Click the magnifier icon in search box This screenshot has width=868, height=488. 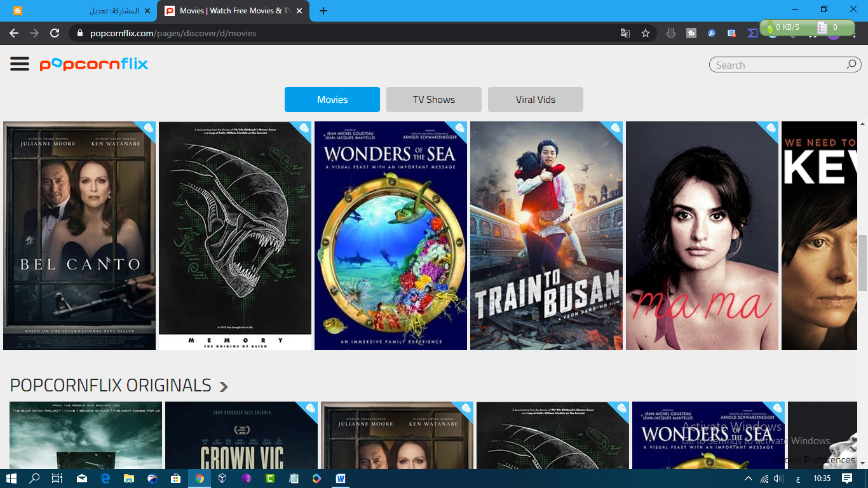[851, 64]
